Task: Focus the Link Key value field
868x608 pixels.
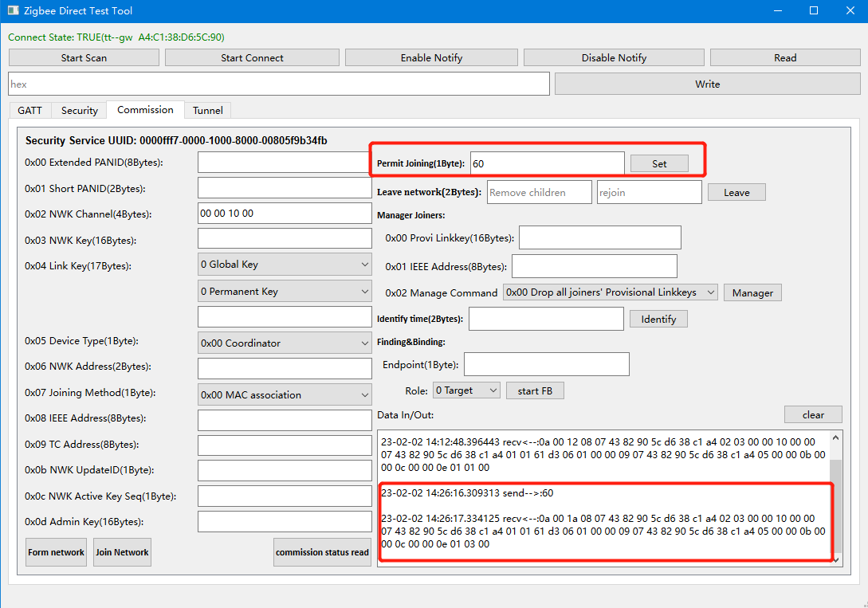Action: pos(285,317)
